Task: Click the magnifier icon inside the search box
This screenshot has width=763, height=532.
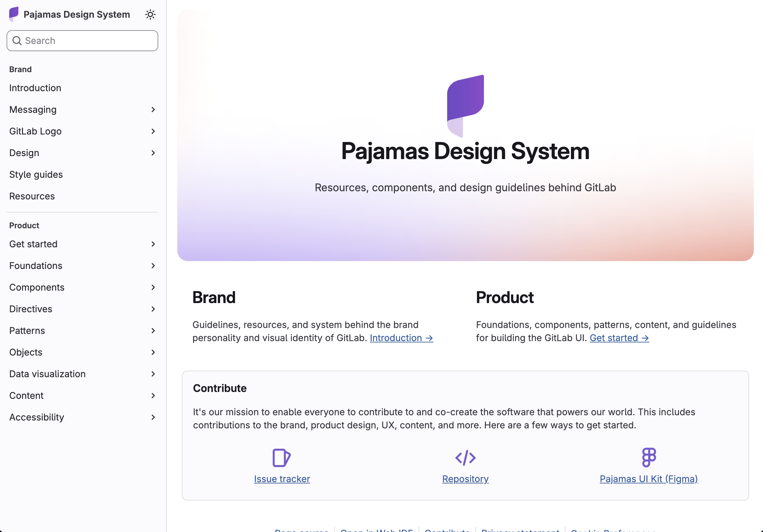Action: (18, 41)
